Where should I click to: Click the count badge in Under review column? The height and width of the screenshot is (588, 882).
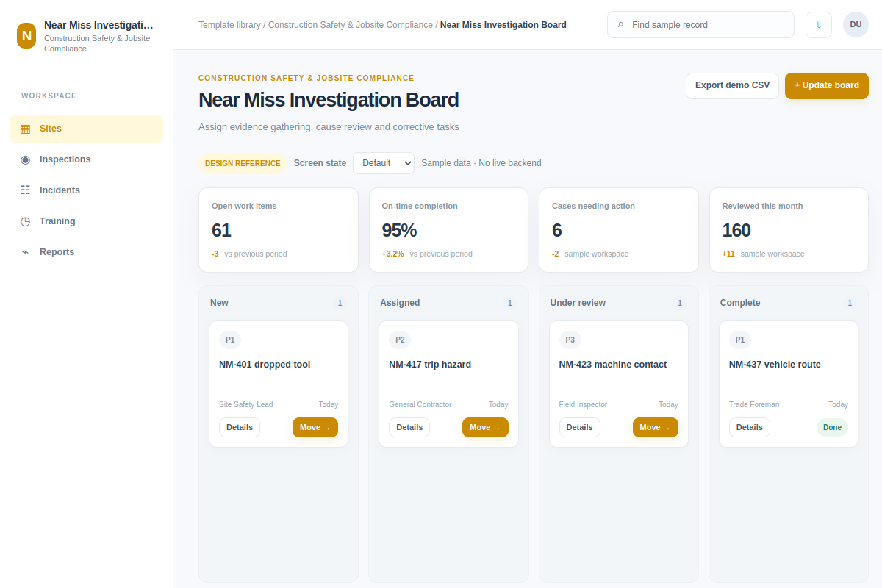(x=680, y=303)
